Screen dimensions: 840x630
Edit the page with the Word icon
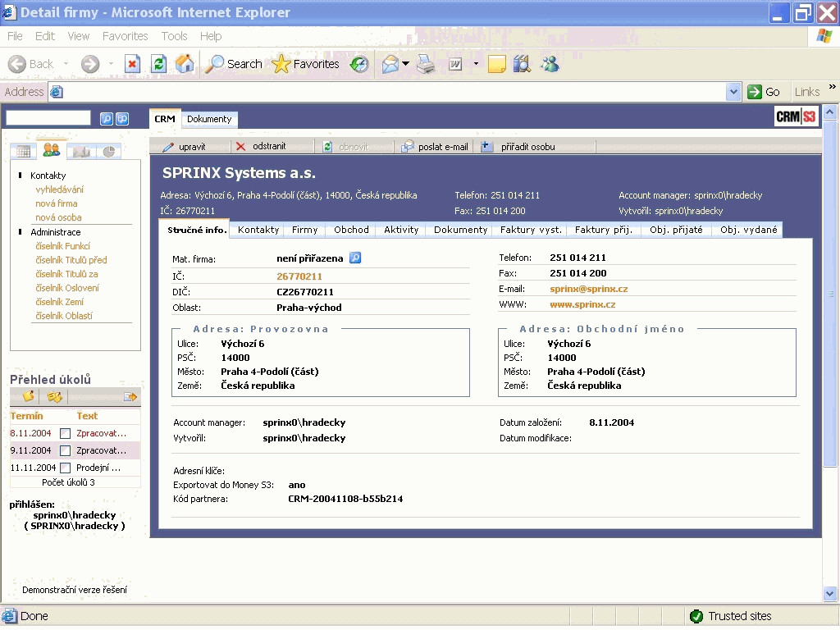tap(455, 64)
